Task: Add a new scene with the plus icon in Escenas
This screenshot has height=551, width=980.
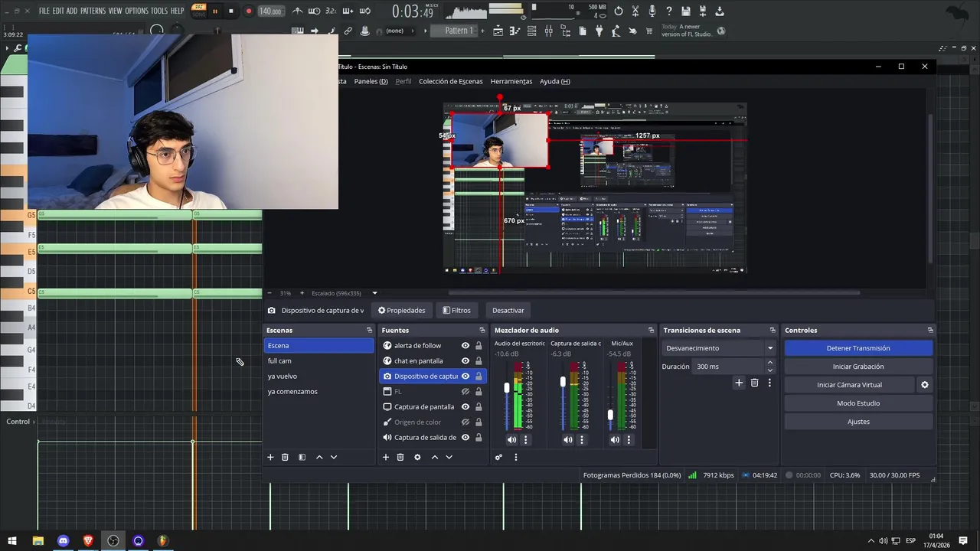Action: [x=270, y=457]
